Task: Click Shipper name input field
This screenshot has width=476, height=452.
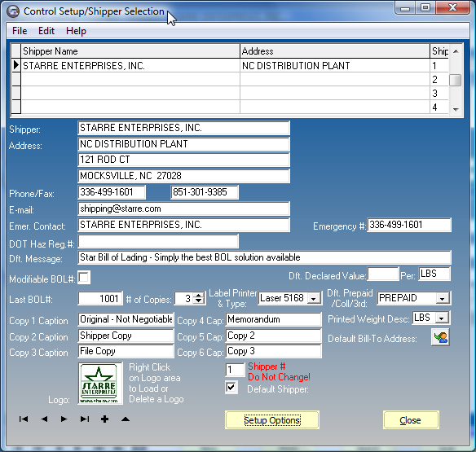Action: tap(183, 128)
